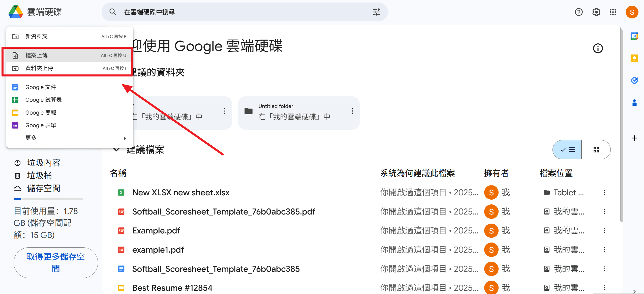Image resolution: width=644 pixels, height=294 pixels.
Task: Open more actions for Best Resume #12854
Action: click(x=605, y=288)
